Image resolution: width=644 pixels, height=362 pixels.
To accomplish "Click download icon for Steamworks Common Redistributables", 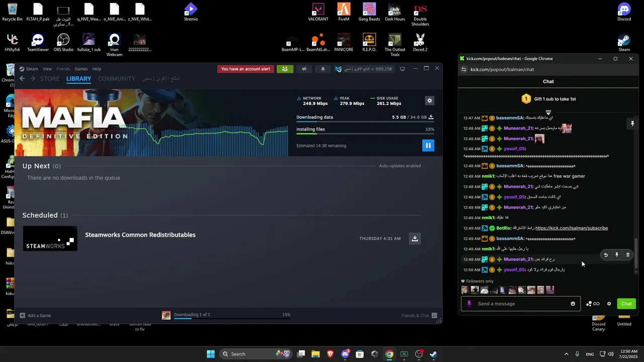I will click(415, 238).
